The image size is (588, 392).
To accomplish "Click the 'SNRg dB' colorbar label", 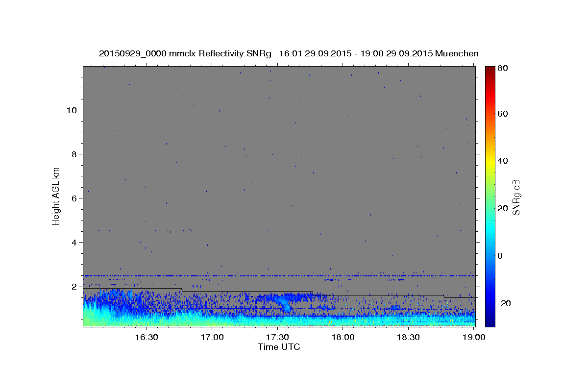I will [516, 197].
